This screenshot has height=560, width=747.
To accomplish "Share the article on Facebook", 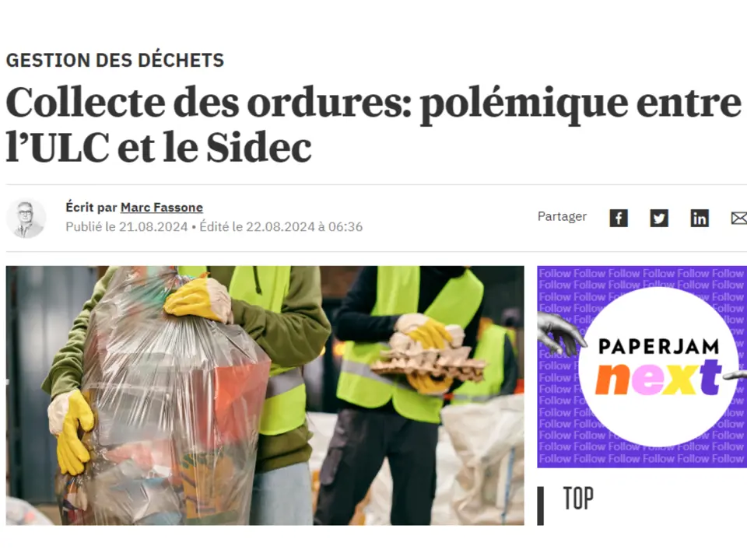I will [619, 218].
